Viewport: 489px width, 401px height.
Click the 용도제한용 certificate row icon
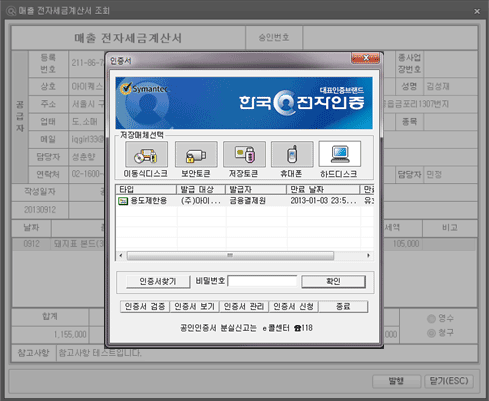[123, 201]
